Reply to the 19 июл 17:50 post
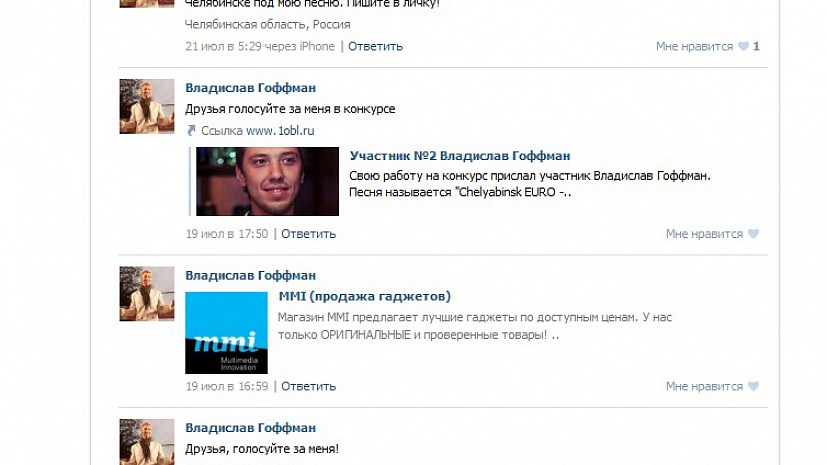The width and height of the screenshot is (827, 465). pyautogui.click(x=308, y=234)
